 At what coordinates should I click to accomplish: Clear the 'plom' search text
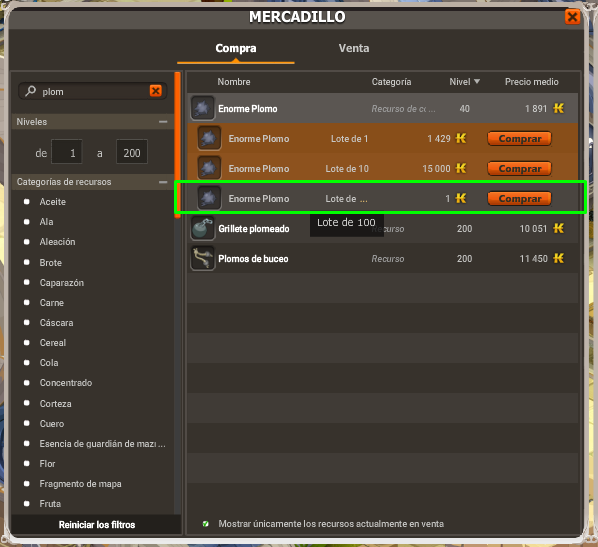tap(156, 91)
